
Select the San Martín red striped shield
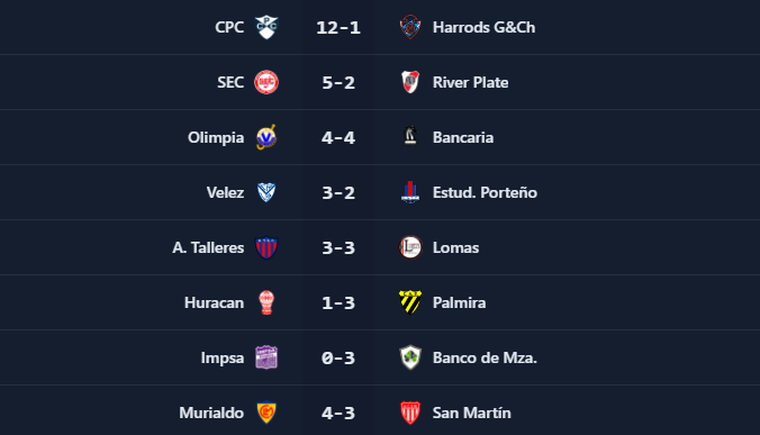point(409,412)
